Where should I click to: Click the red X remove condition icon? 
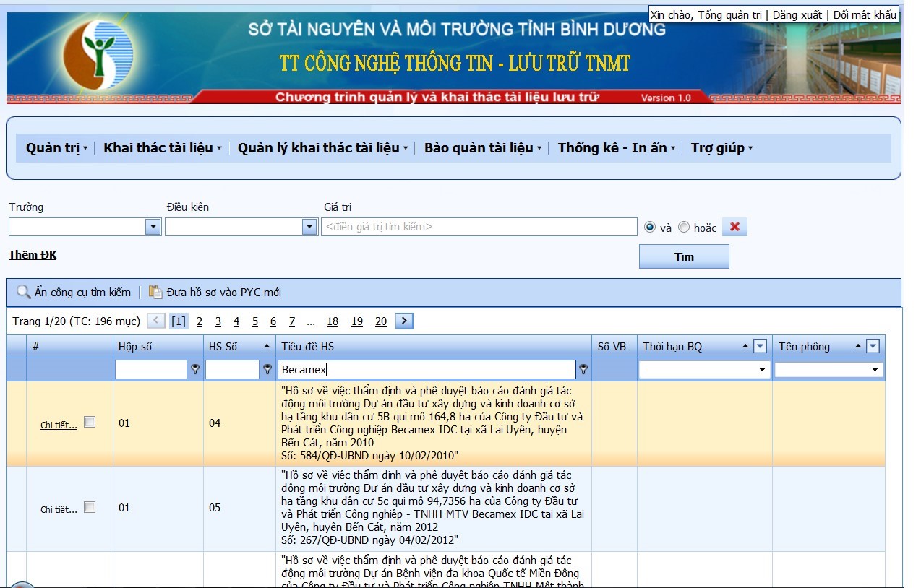click(x=734, y=227)
